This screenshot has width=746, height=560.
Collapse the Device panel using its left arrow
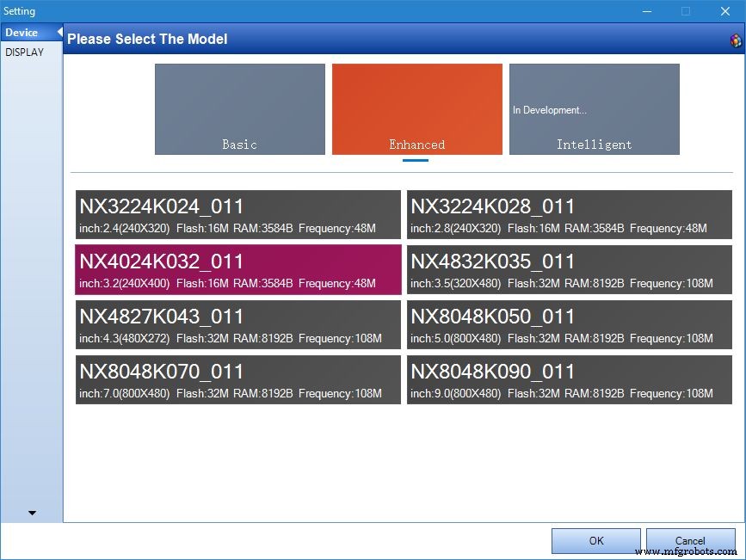58,32
